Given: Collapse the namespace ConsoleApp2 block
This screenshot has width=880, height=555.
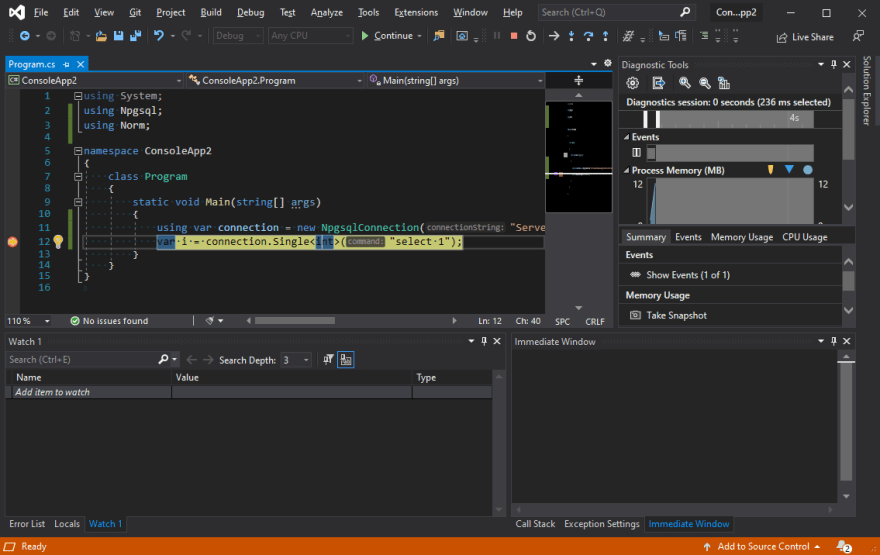Looking at the screenshot, I should (78, 151).
